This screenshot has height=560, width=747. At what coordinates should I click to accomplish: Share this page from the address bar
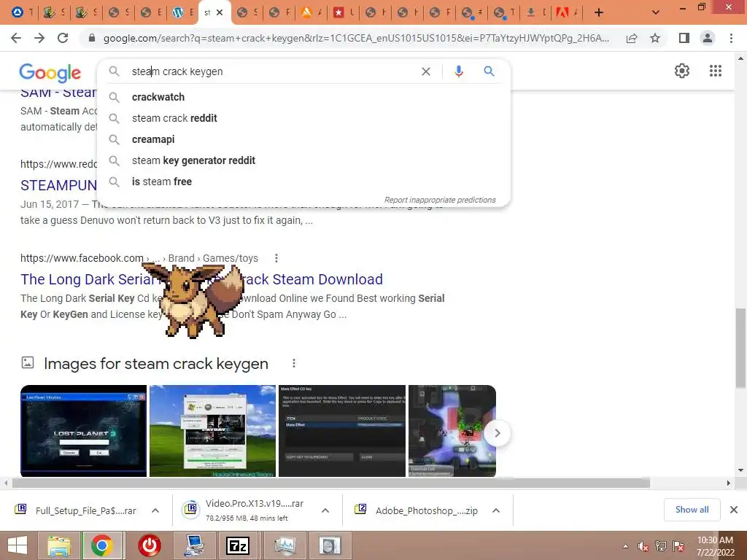[x=632, y=38]
